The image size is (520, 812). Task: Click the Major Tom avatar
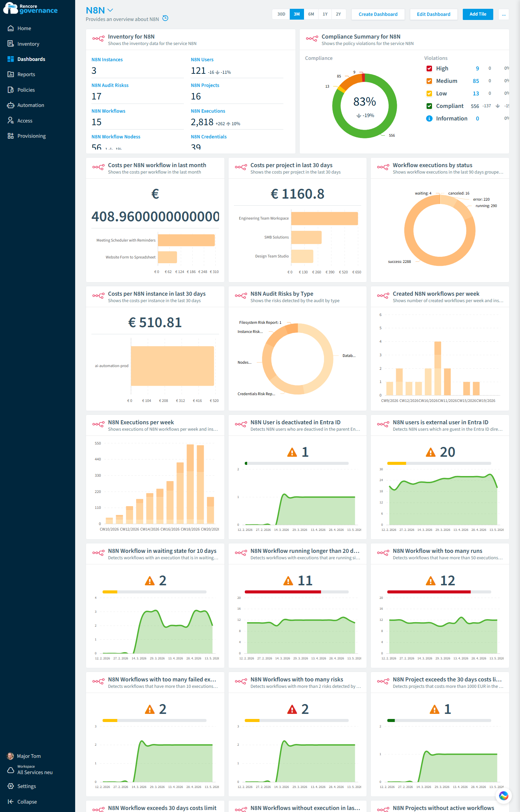point(10,756)
